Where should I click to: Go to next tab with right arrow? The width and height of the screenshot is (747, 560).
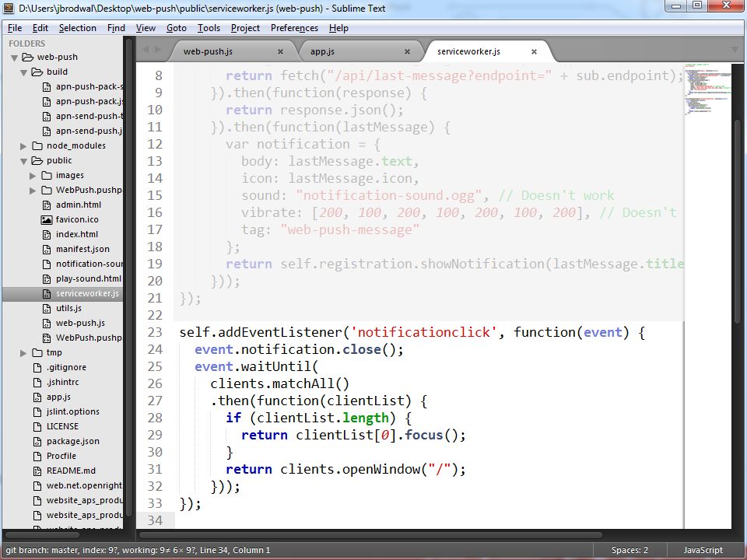pos(158,50)
